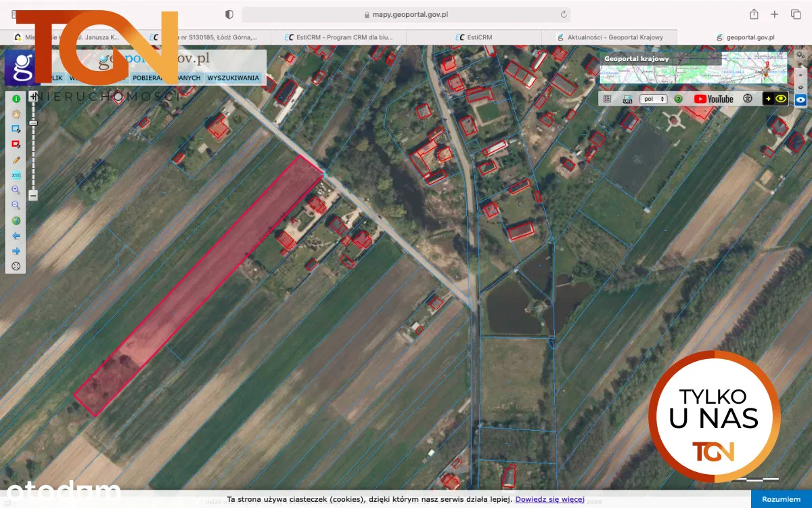Click the zoom slider handle
The height and width of the screenshot is (508, 812).
point(32,122)
